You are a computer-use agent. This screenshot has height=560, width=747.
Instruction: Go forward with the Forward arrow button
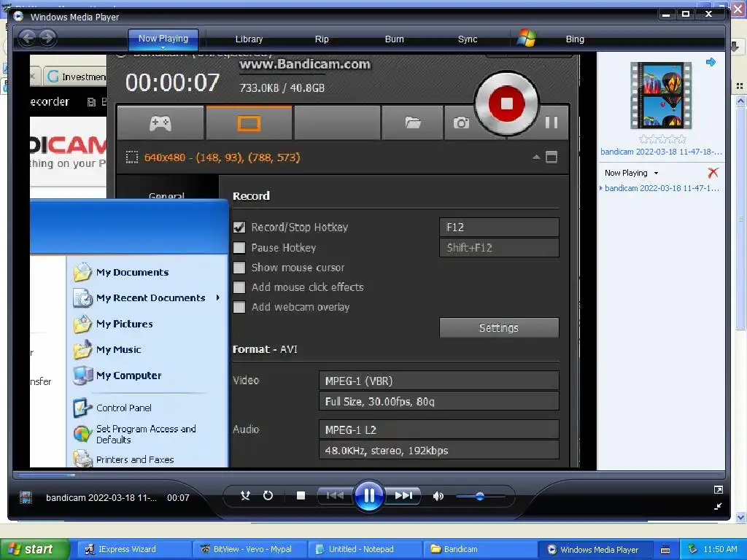coord(47,38)
